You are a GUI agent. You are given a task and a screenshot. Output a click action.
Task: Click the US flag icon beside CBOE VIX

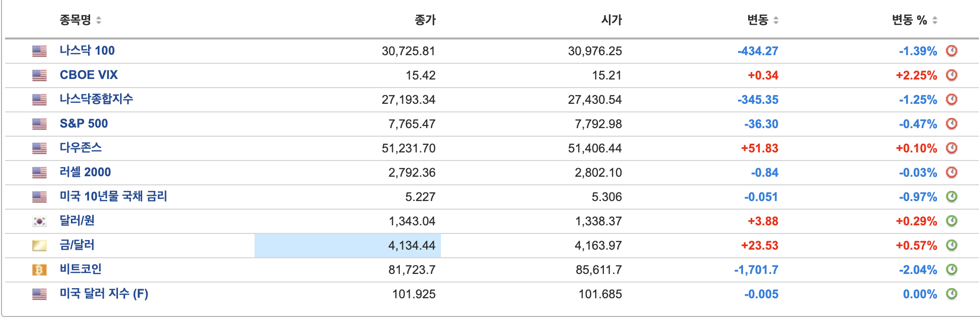click(39, 75)
